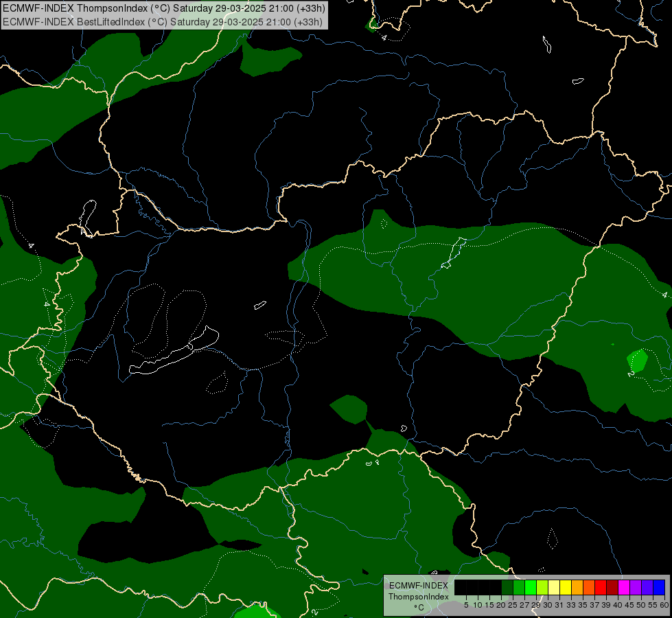
Task: Select the yellow 31–33 legend swatch
Action: pos(566,587)
